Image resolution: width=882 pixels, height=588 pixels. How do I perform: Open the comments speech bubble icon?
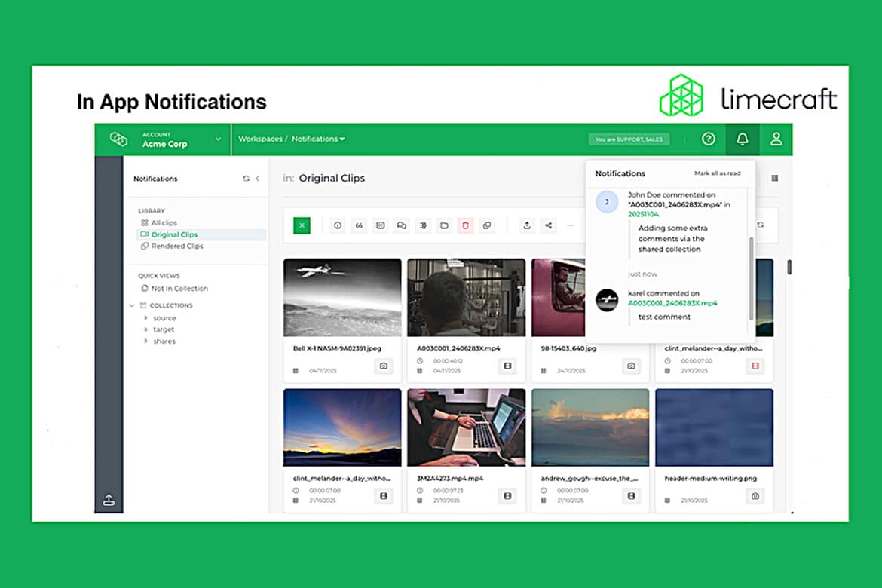click(402, 225)
